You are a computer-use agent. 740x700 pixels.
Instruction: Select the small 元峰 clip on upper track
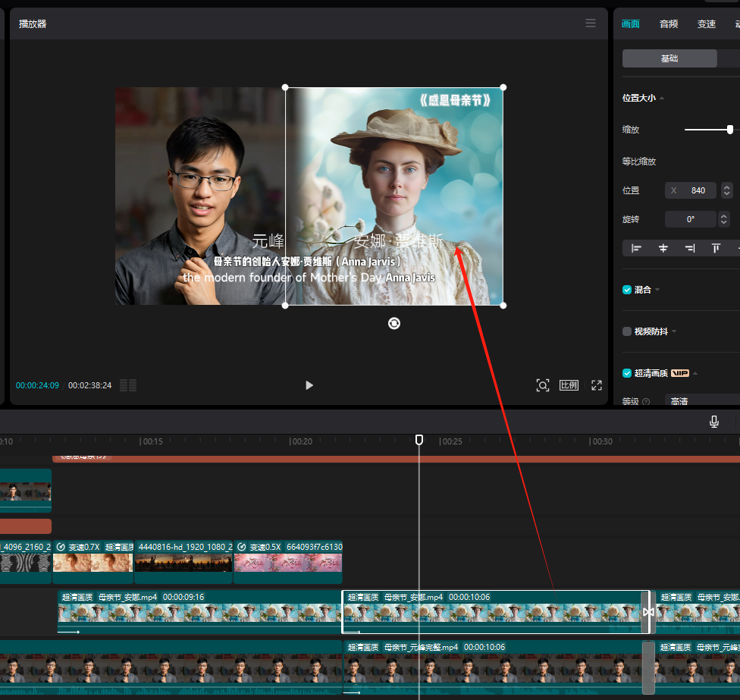point(26,491)
